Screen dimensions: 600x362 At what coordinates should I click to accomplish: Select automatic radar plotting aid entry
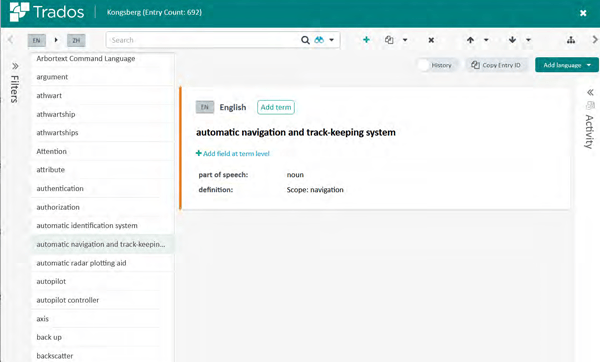click(x=103, y=263)
